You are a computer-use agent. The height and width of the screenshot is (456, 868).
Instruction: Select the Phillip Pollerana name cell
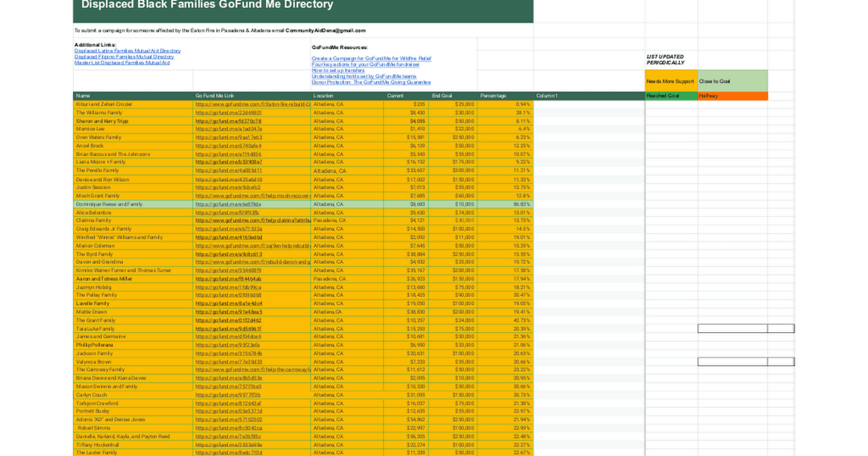point(133,345)
